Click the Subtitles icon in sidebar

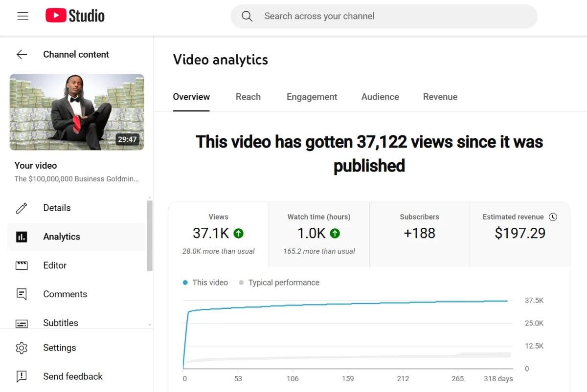click(22, 323)
